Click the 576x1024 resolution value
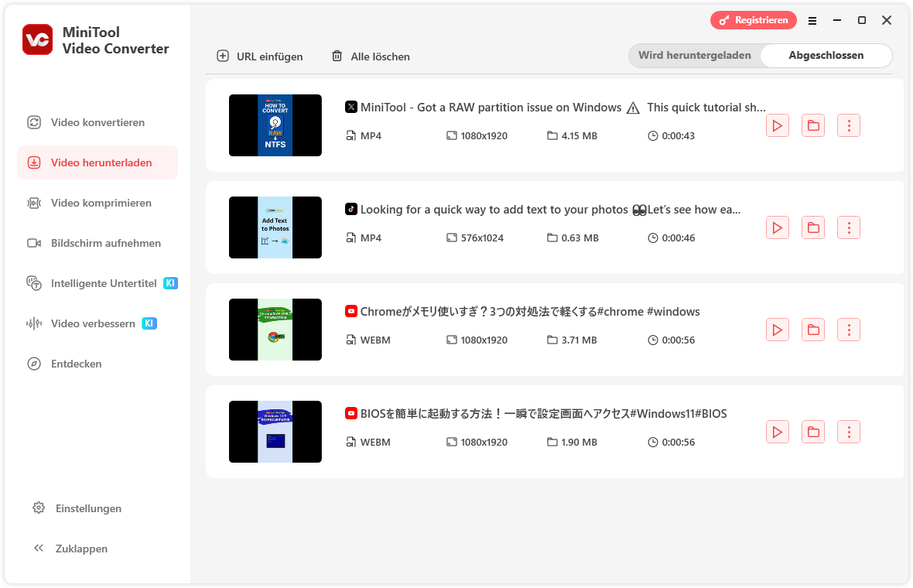This screenshot has width=913, height=588. (482, 238)
